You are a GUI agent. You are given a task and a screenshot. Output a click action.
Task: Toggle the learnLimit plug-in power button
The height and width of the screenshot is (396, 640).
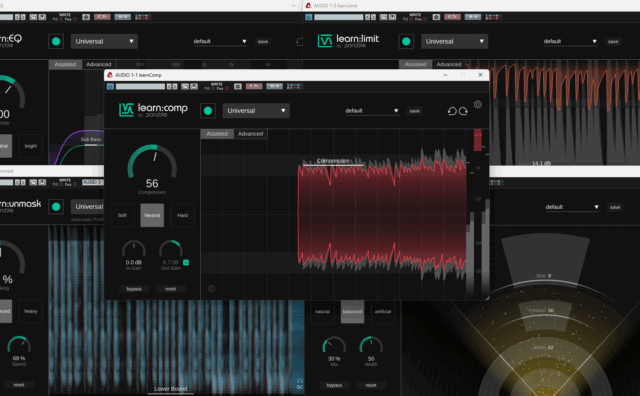(309, 17)
